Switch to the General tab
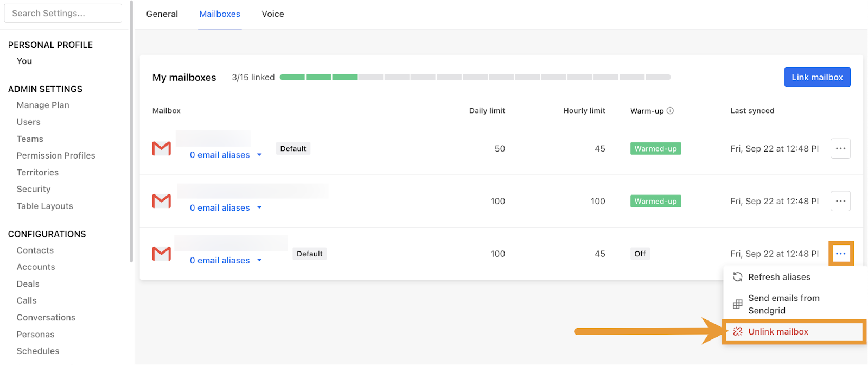Screen dimensions: 868x365 point(162,14)
